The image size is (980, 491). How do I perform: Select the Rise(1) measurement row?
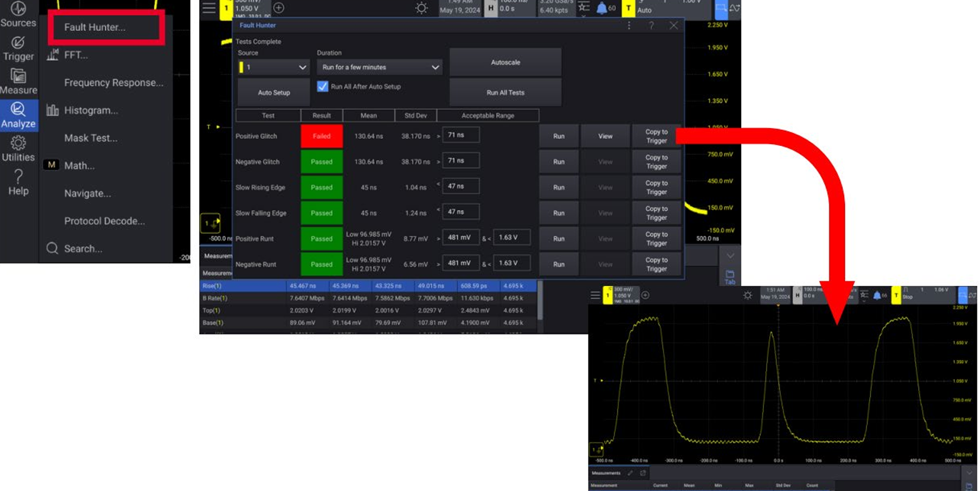pyautogui.click(x=369, y=286)
